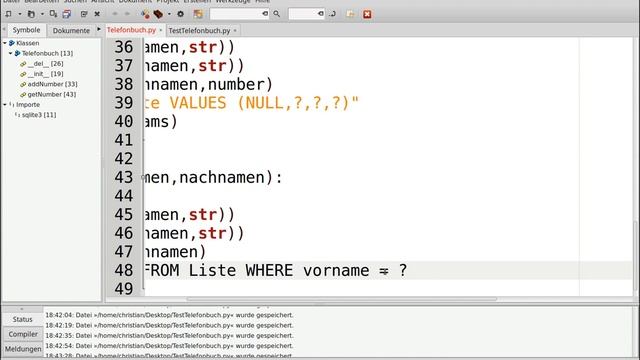This screenshot has height=360, width=640.
Task: Select the 18:42:19 status message line
Action: [x=169, y=325]
